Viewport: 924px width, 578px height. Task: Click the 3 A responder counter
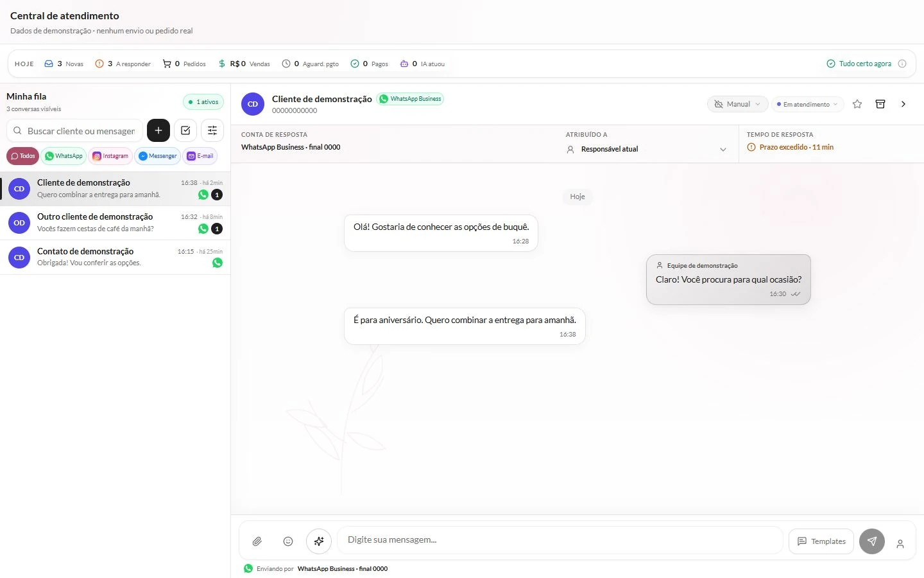point(123,64)
